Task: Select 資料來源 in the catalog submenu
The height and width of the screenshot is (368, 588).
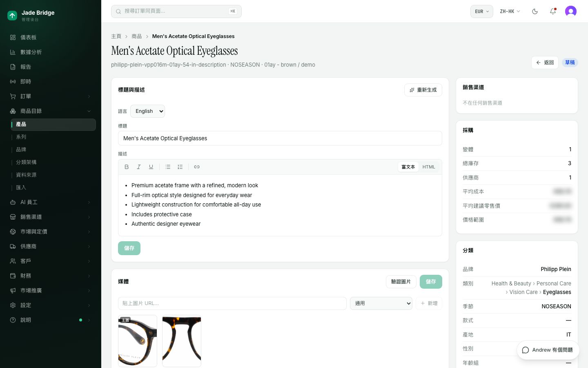Action: [x=53, y=175]
